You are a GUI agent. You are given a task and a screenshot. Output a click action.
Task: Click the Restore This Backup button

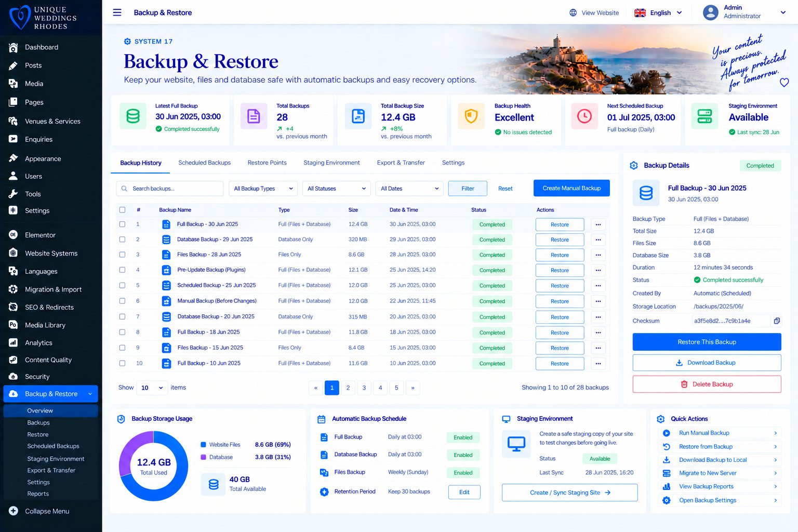tap(707, 342)
